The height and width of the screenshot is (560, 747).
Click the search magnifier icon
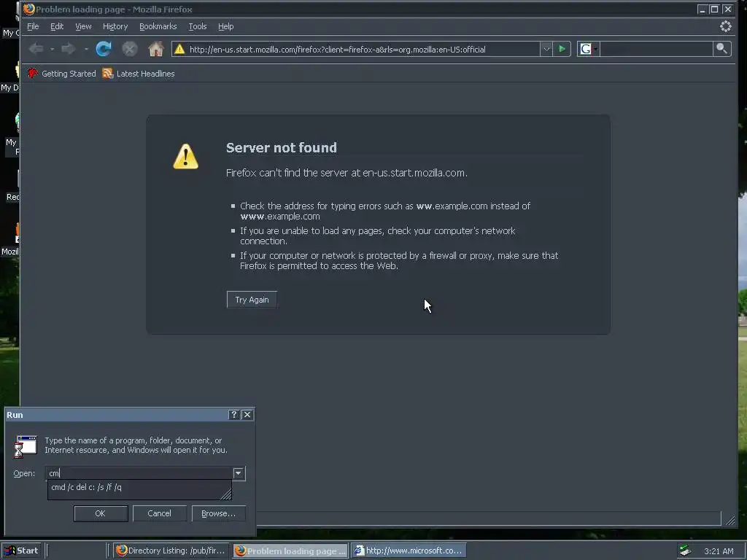721,49
